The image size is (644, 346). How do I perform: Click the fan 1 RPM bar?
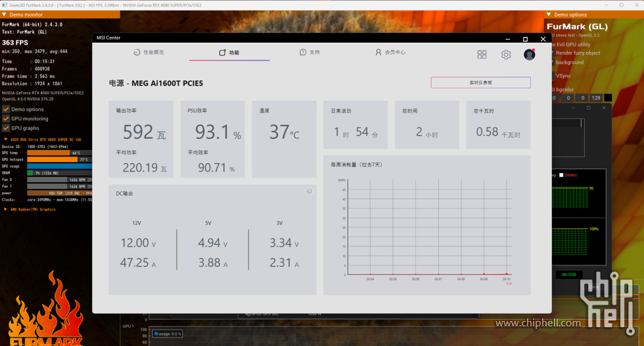click(x=59, y=186)
